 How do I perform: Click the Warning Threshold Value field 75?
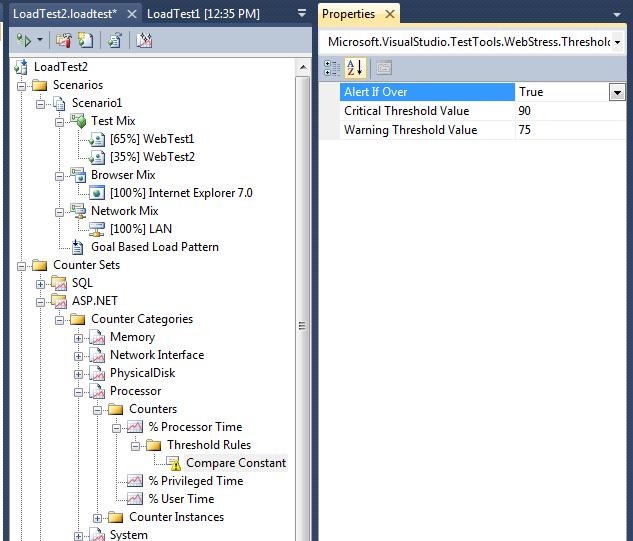(x=570, y=130)
